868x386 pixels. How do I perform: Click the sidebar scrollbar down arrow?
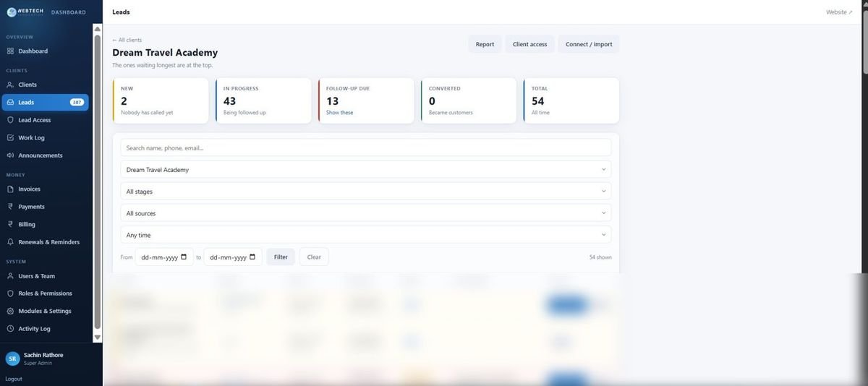pos(98,337)
